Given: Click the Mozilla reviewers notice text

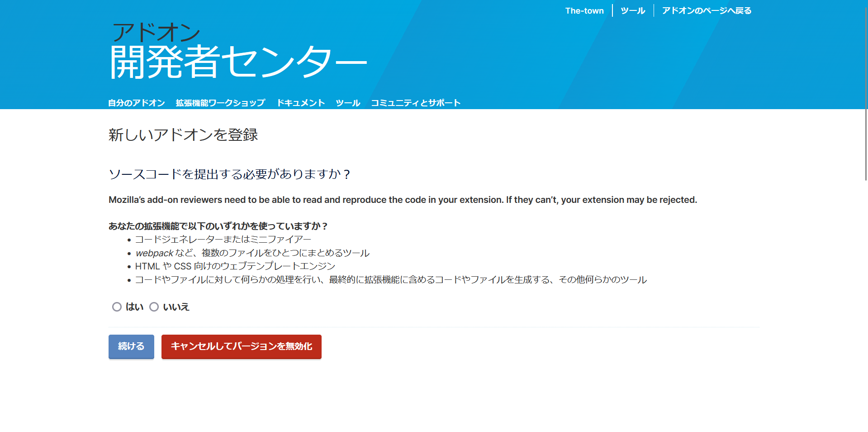Looking at the screenshot, I should pos(403,199).
